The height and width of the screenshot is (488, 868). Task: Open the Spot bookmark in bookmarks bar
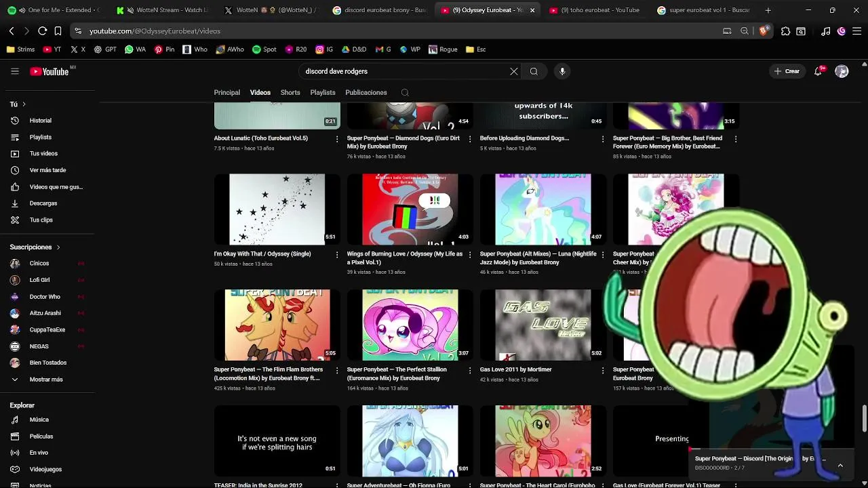264,49
